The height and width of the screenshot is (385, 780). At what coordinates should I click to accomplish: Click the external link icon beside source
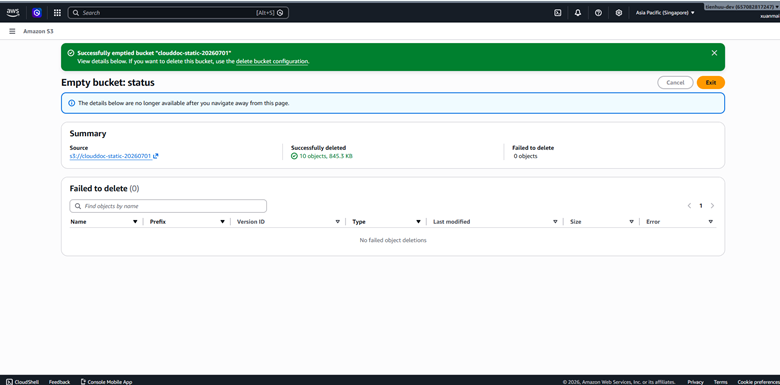[156, 156]
